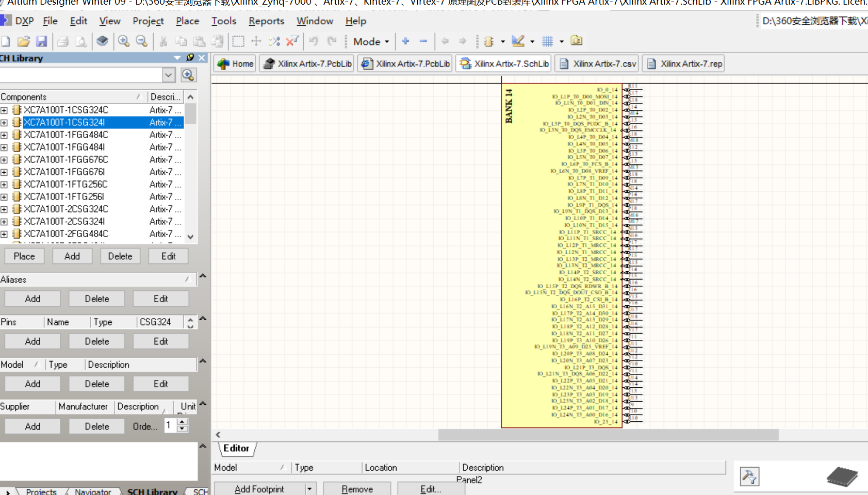
Task: Click Edit button in Model section
Action: point(161,384)
